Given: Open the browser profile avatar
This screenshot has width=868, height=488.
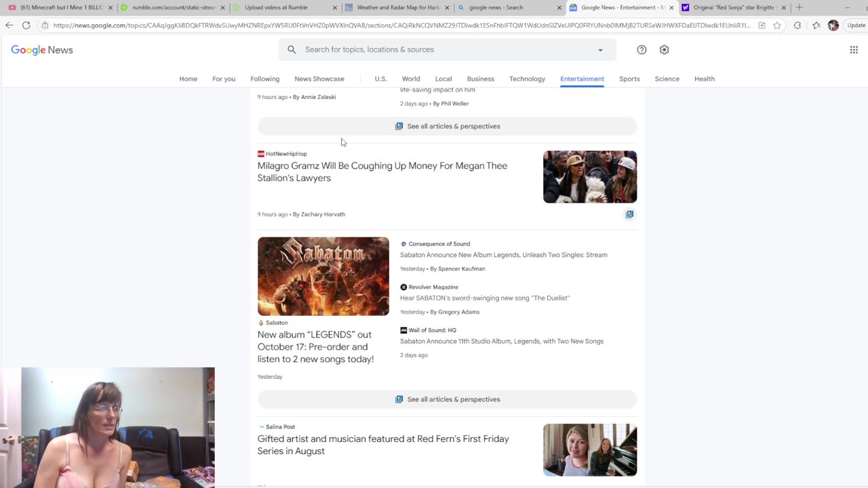Looking at the screenshot, I should (x=833, y=25).
